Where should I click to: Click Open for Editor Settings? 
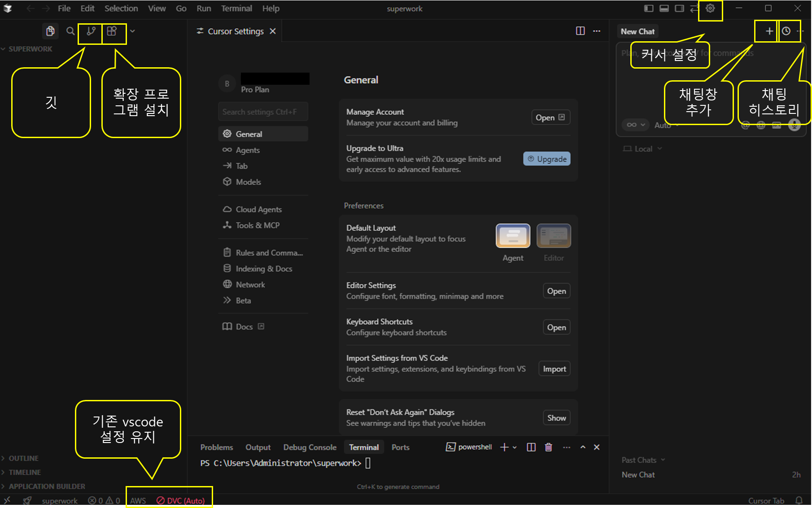tap(556, 291)
